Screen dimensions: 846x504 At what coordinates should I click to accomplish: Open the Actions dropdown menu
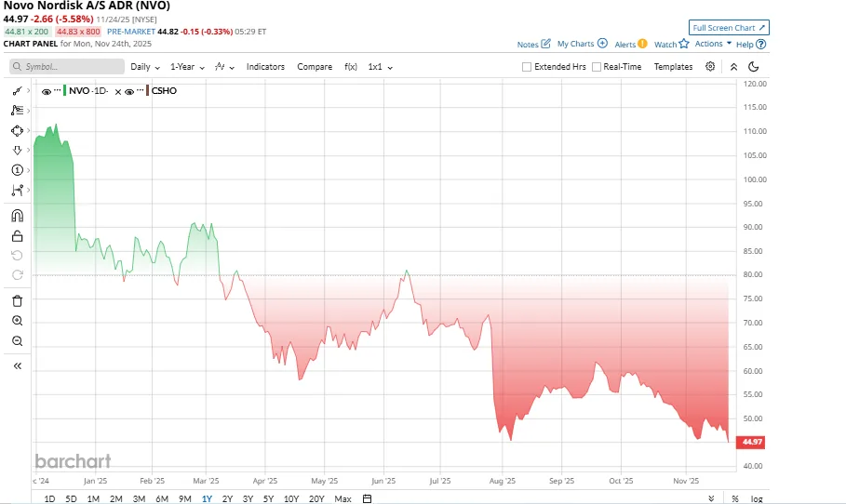[712, 44]
